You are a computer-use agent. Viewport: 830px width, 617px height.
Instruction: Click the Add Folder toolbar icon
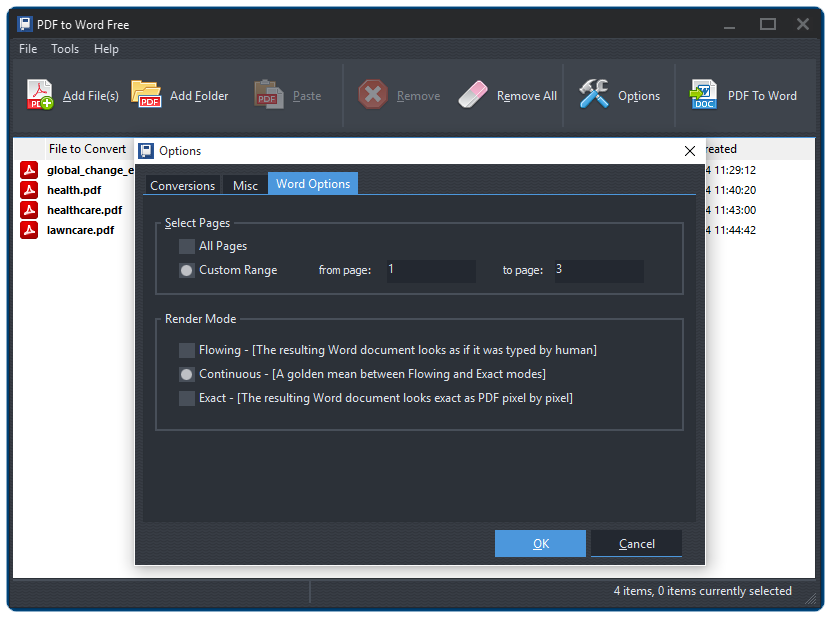pyautogui.click(x=146, y=94)
